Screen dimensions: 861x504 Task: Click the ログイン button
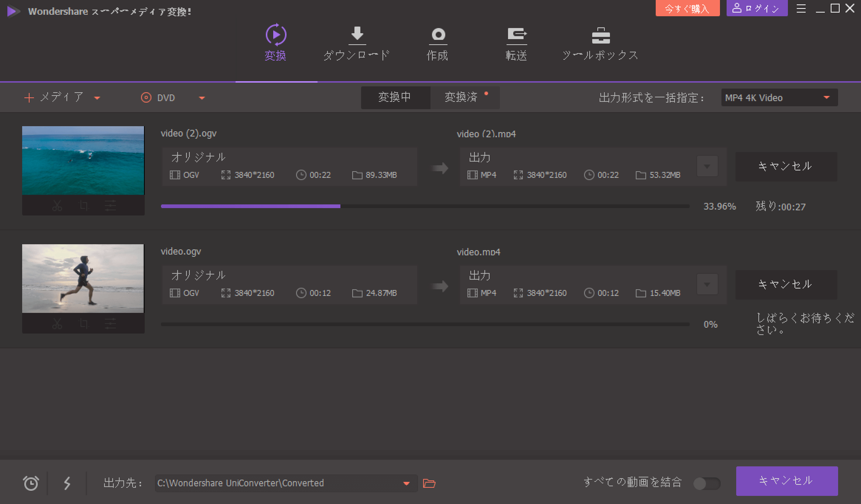(x=757, y=8)
